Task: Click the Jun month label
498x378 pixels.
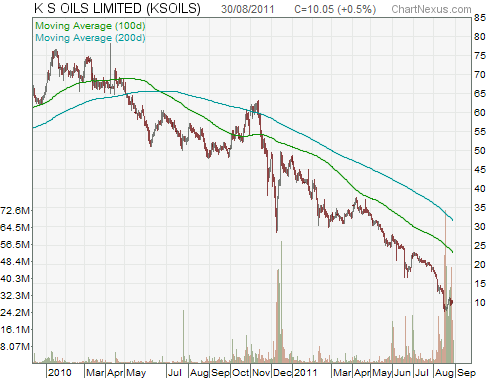Action: [403, 372]
